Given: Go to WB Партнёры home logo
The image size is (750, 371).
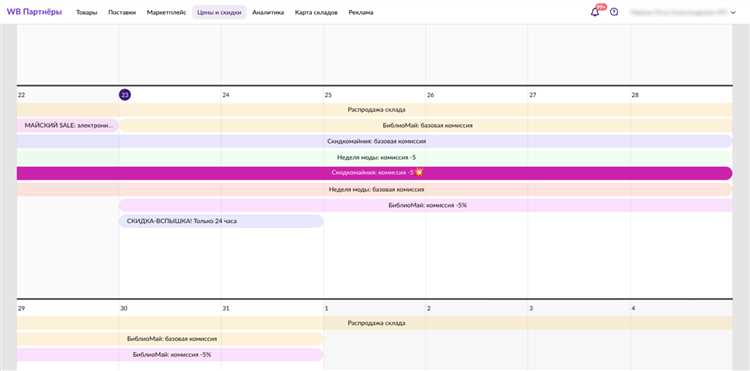Looking at the screenshot, I should pos(34,12).
